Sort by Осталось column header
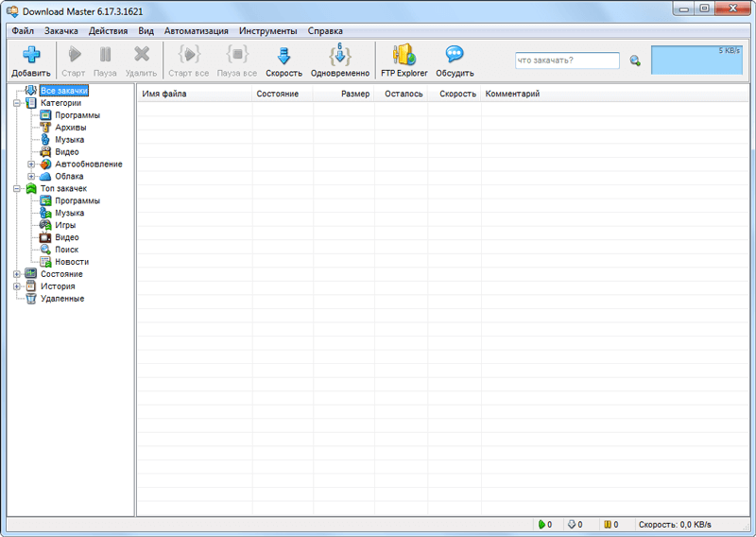This screenshot has height=537, width=756. (x=401, y=94)
